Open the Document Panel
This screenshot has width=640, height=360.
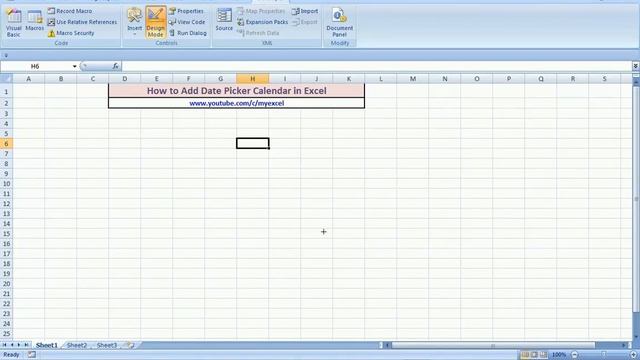(340, 22)
